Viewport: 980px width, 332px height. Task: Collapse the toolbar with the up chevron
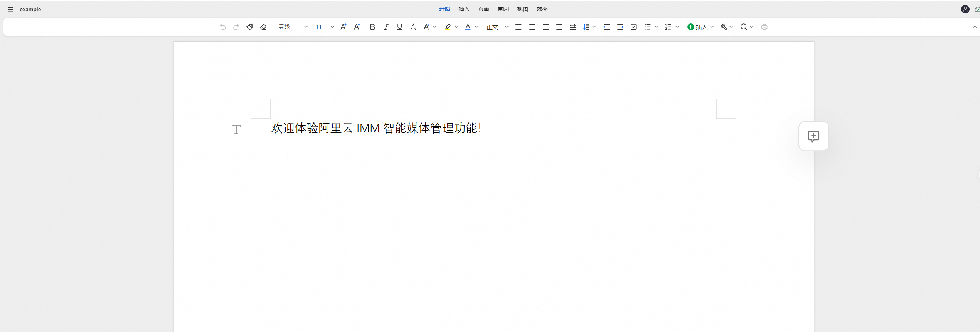coord(975,27)
